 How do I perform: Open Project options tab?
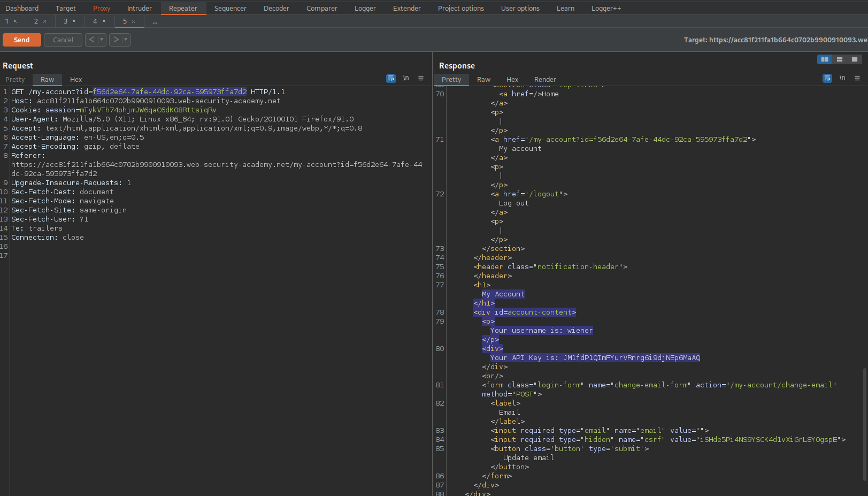461,8
